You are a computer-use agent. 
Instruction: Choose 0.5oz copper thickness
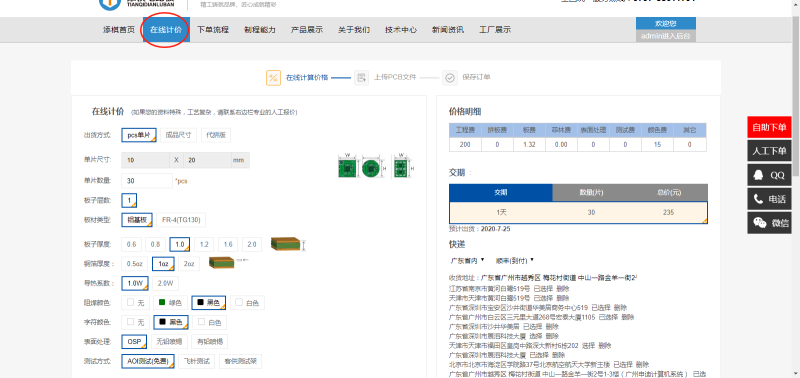click(135, 264)
